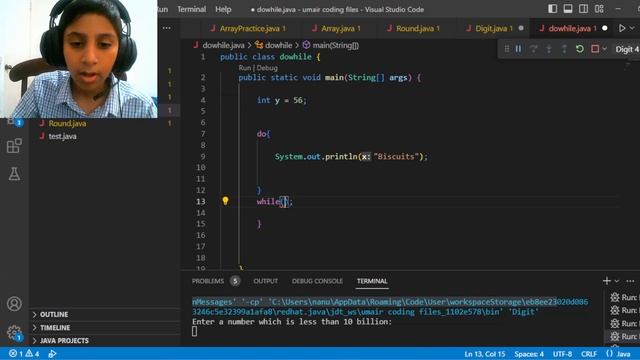Stop the debug session

click(595, 49)
